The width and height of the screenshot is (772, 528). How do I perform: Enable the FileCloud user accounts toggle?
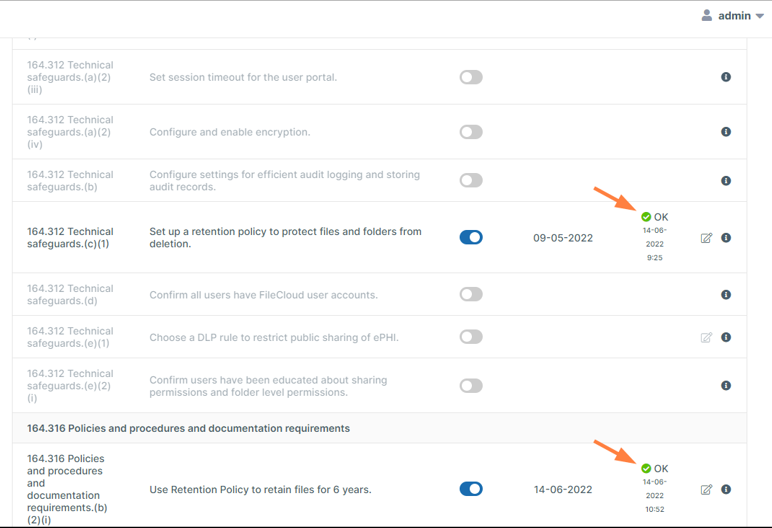tap(471, 295)
